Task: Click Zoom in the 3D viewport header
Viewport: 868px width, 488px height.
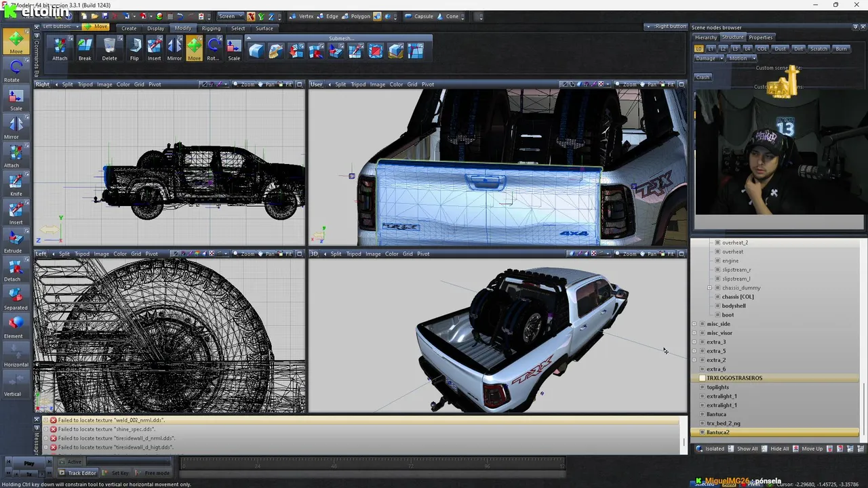Action: point(625,254)
